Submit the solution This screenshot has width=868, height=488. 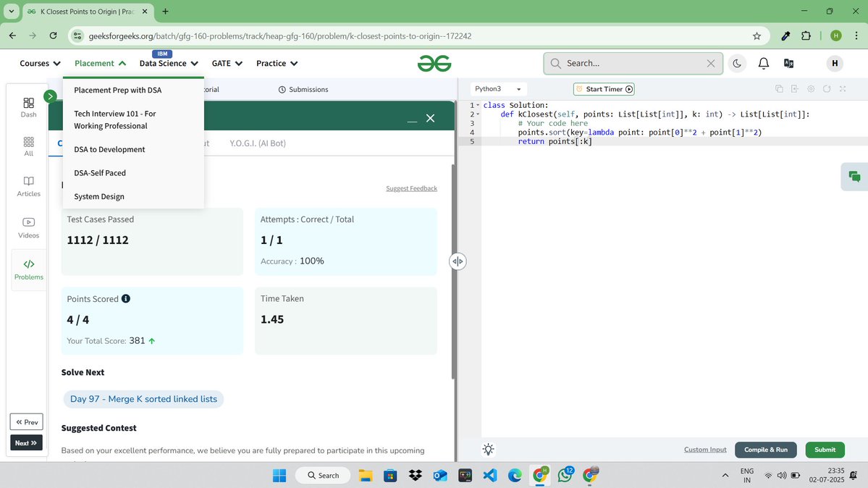(x=825, y=450)
